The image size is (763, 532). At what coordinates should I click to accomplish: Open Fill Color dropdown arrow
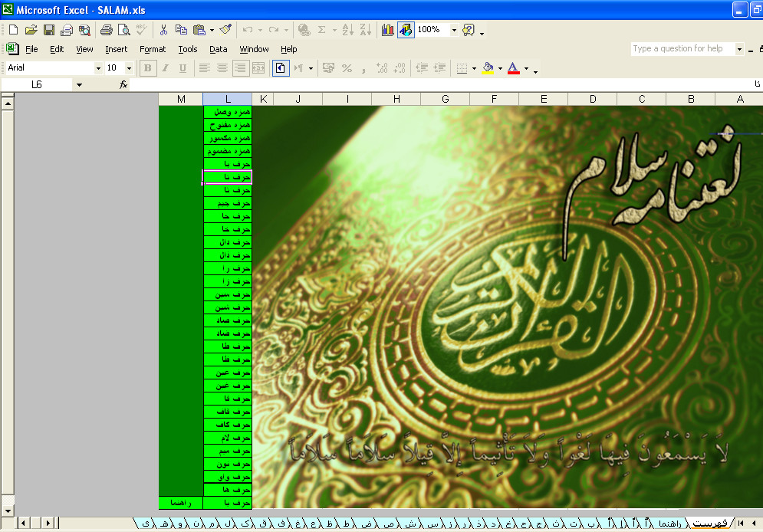pos(500,68)
